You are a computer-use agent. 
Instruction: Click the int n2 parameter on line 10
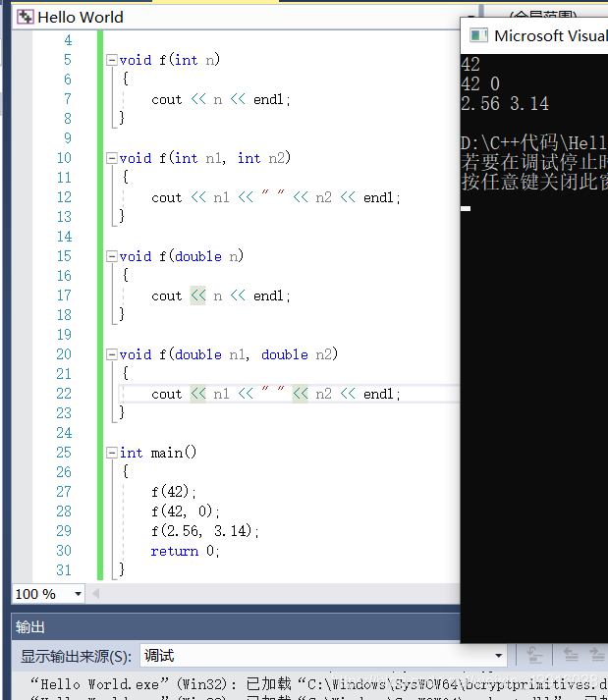coord(261,158)
